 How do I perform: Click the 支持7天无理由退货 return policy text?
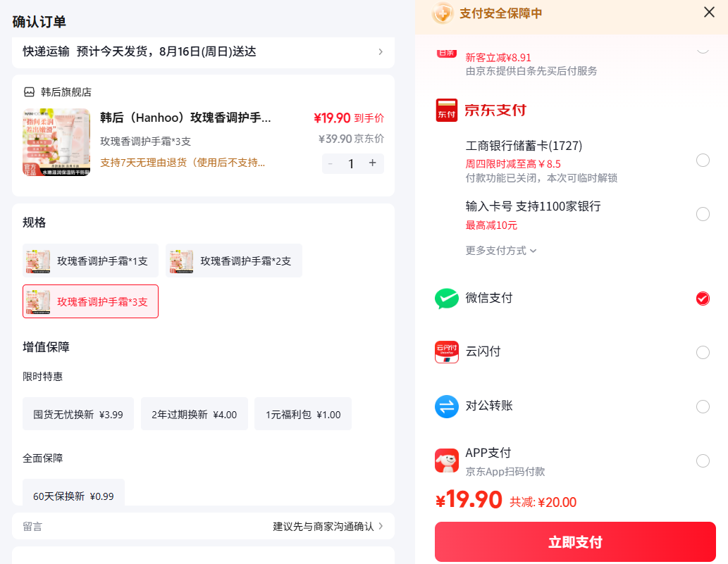point(183,163)
